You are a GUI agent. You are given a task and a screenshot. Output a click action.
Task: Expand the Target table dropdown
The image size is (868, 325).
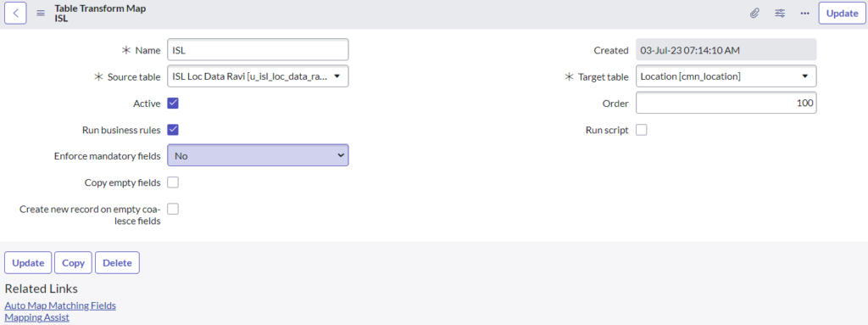pos(726,76)
